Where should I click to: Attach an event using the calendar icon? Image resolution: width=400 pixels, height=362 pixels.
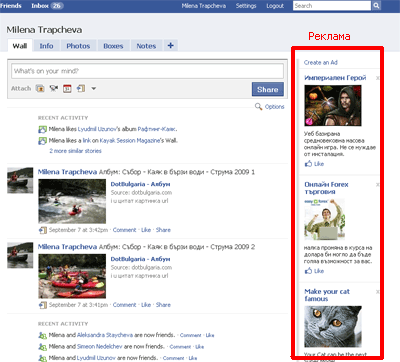[x=67, y=89]
